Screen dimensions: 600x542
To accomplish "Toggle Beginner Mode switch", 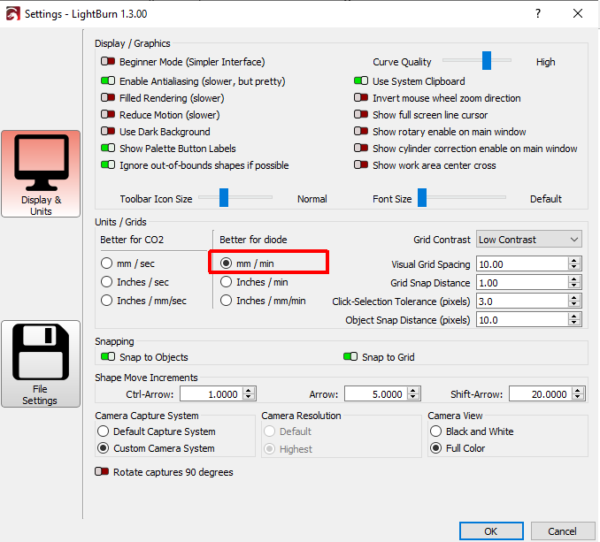I will 107,62.
